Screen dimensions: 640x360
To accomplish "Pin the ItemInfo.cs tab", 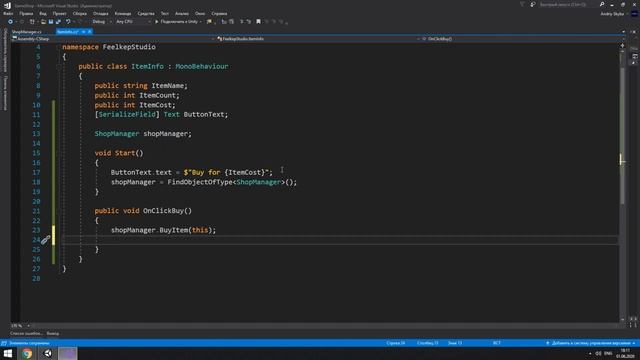I will [x=84, y=31].
